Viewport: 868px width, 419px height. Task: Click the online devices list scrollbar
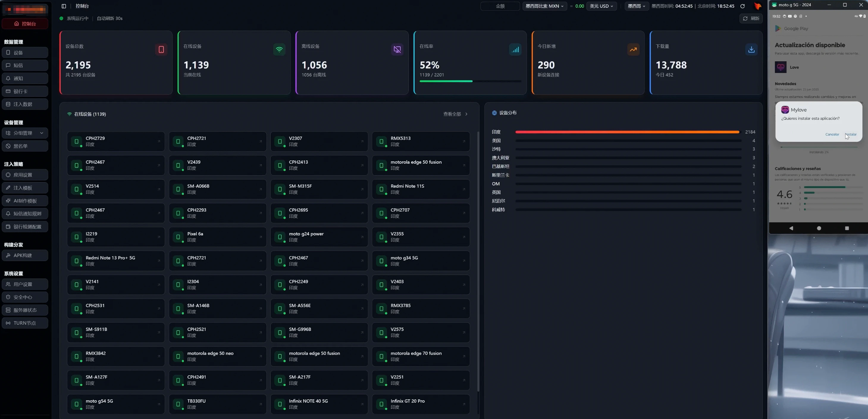(x=478, y=261)
